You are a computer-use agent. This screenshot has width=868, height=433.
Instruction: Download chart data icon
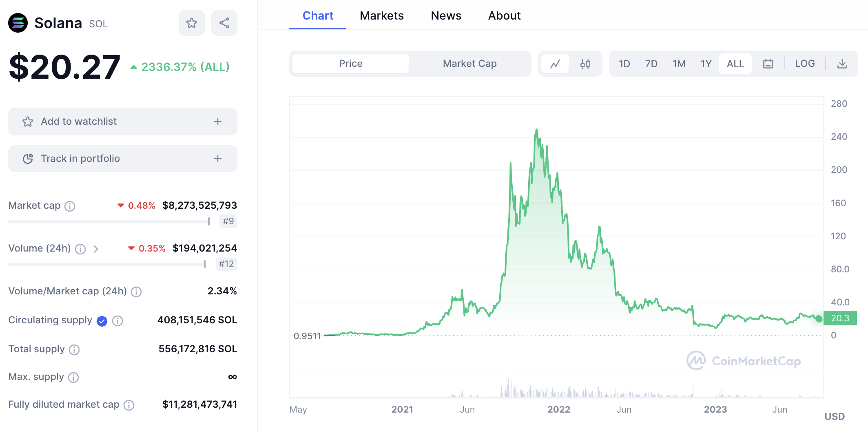click(842, 64)
